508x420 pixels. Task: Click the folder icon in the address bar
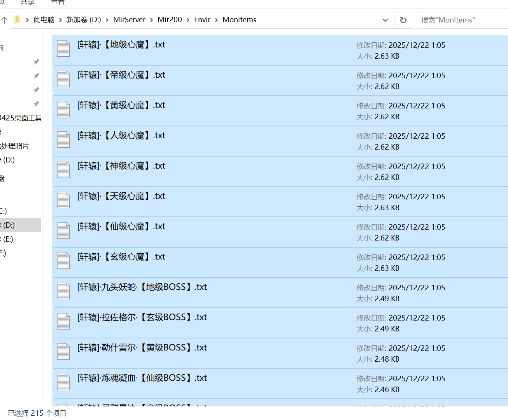17,19
